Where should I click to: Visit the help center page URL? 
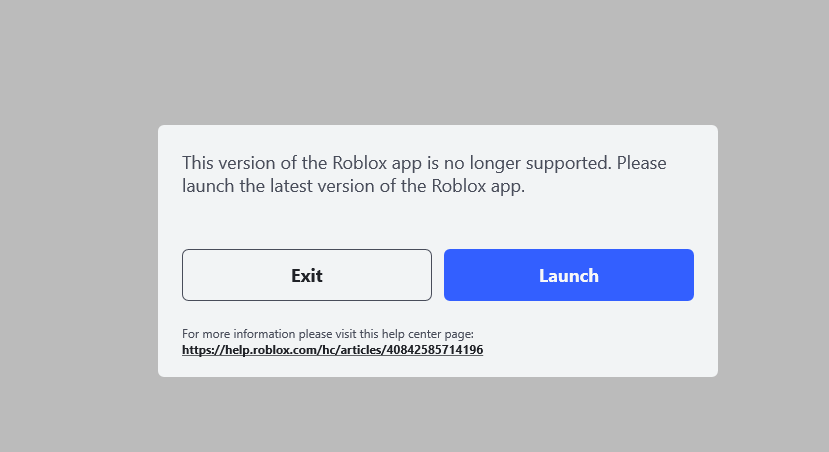click(332, 350)
